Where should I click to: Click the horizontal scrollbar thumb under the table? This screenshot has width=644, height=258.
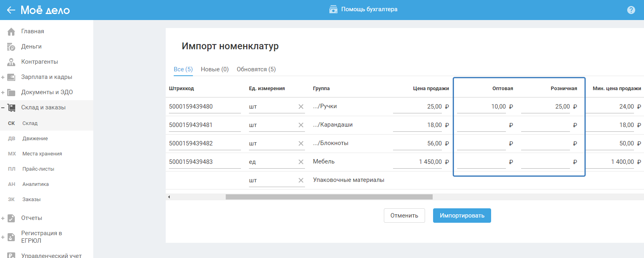pos(329,197)
